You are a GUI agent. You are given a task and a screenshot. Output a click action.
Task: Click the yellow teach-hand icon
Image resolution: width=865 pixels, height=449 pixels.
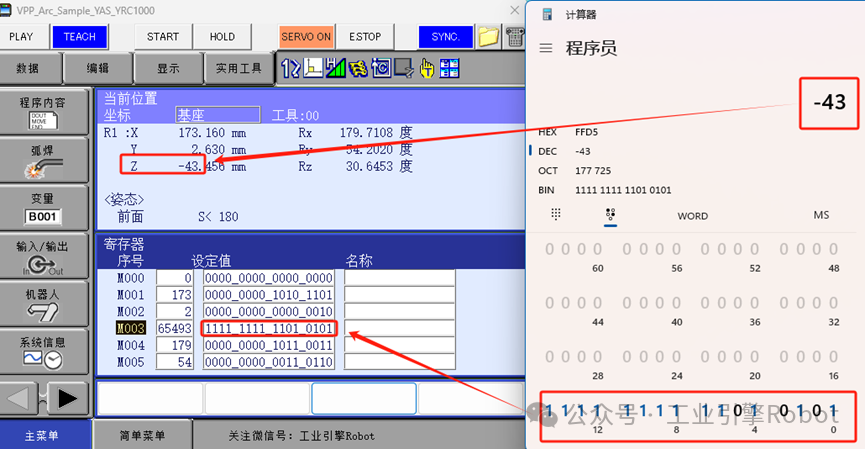(x=426, y=68)
